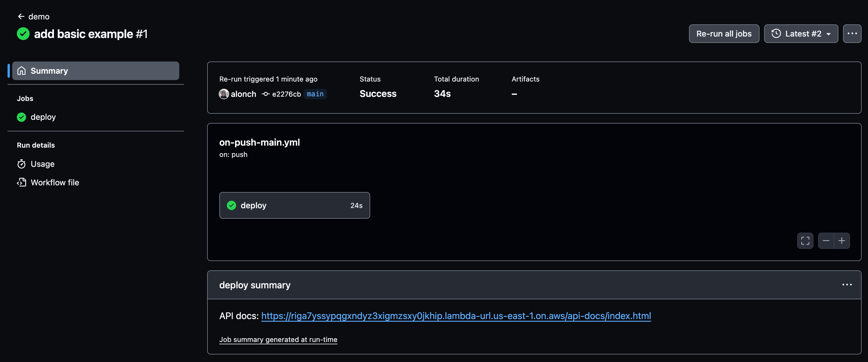Enter fullscreen view of the workflow graph
This screenshot has width=868, height=362.
(x=805, y=240)
